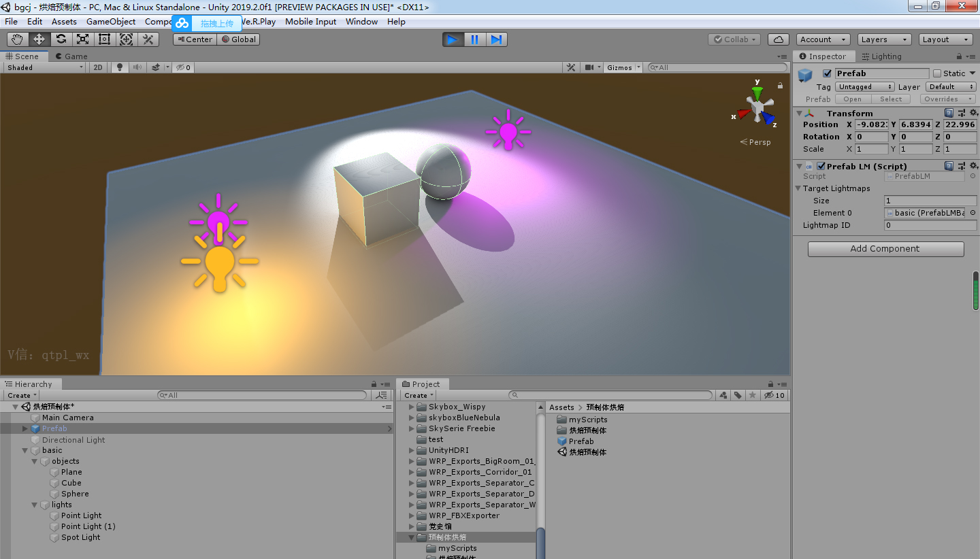Open the Tag dropdown showing Untagged
Image resolution: width=980 pixels, height=559 pixels.
coord(864,86)
